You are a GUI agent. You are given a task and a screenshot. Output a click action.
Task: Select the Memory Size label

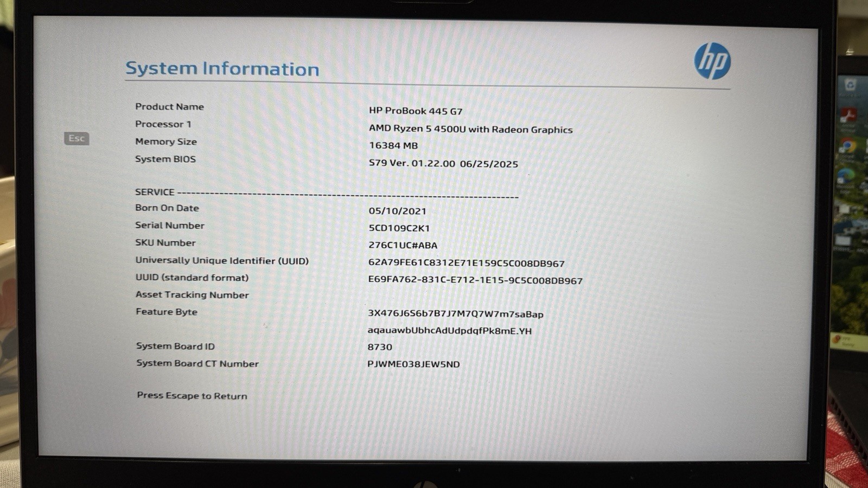[166, 142]
